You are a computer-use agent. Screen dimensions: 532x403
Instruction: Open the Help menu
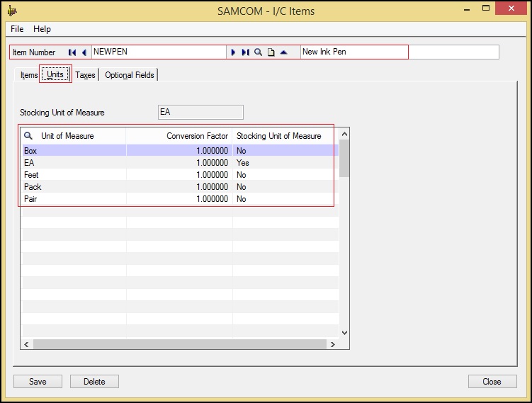(x=42, y=29)
